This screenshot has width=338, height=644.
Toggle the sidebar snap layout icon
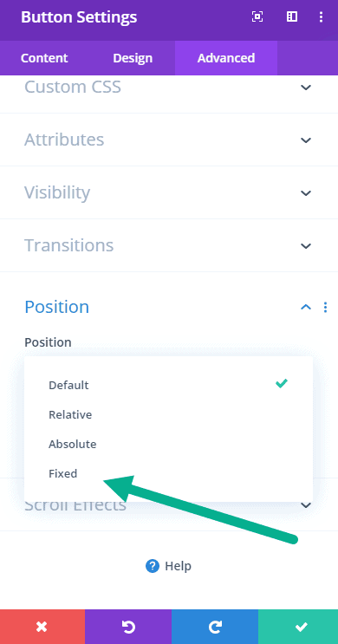point(292,16)
